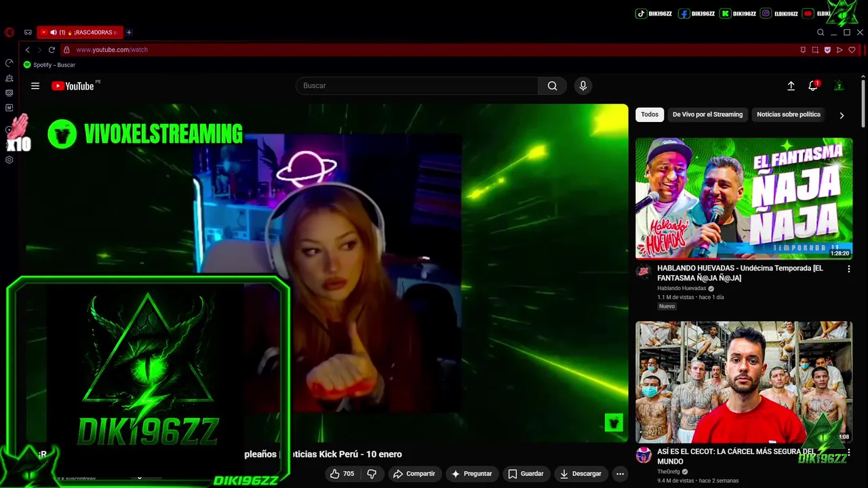868x488 pixels.
Task: Open the Spotify – Buscar bookmark
Action: [50, 64]
